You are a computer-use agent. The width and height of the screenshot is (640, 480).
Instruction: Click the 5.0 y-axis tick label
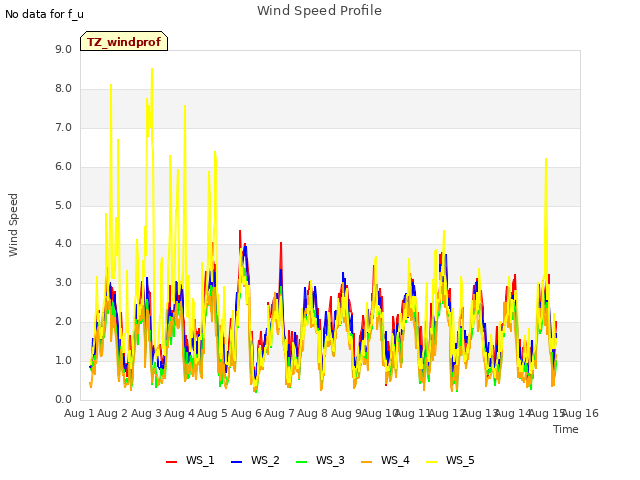63,205
